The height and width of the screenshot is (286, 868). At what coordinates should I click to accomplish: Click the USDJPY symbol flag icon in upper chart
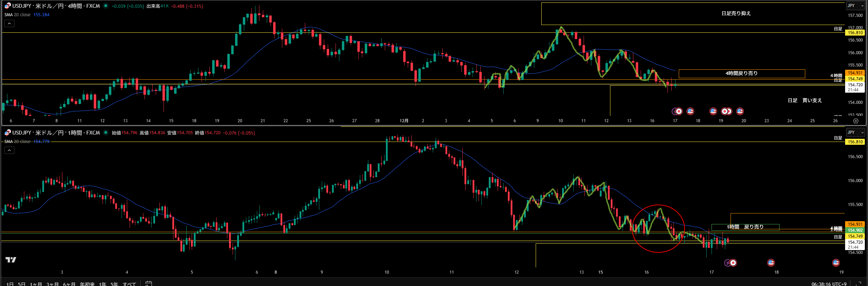(7, 6)
